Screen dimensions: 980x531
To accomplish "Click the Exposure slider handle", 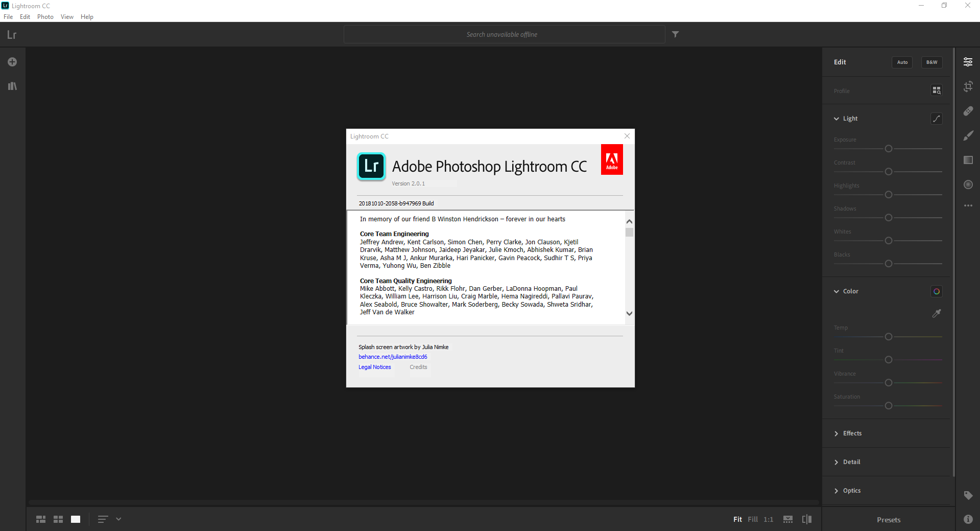I will 889,149.
